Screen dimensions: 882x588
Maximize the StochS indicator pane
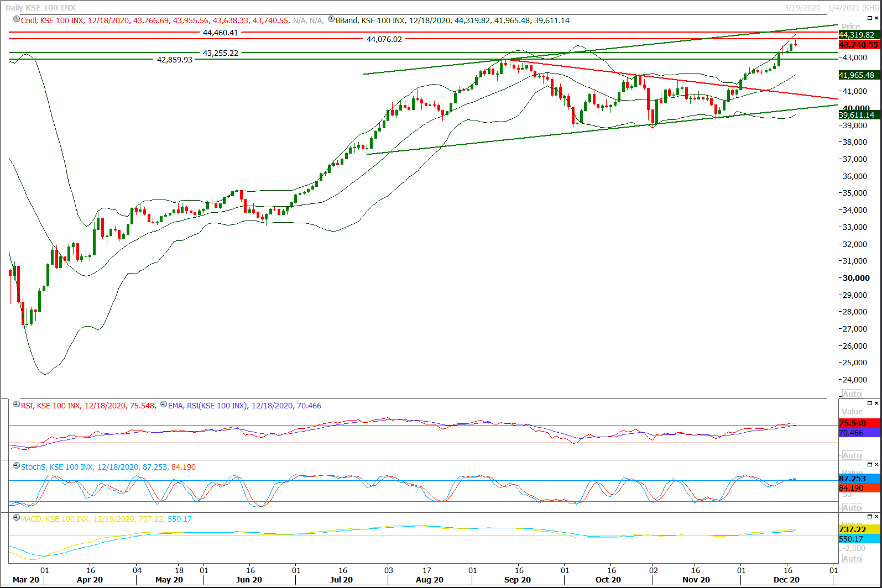[870, 465]
